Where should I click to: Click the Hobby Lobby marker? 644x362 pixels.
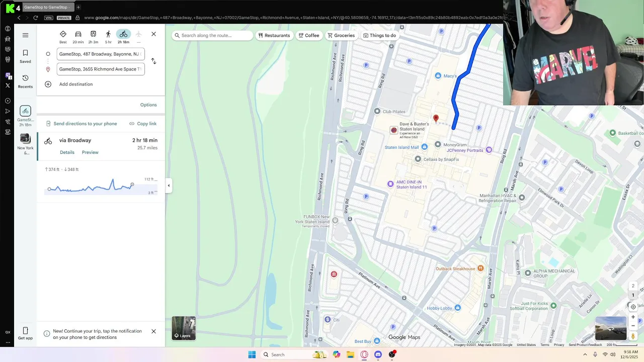tap(457, 308)
